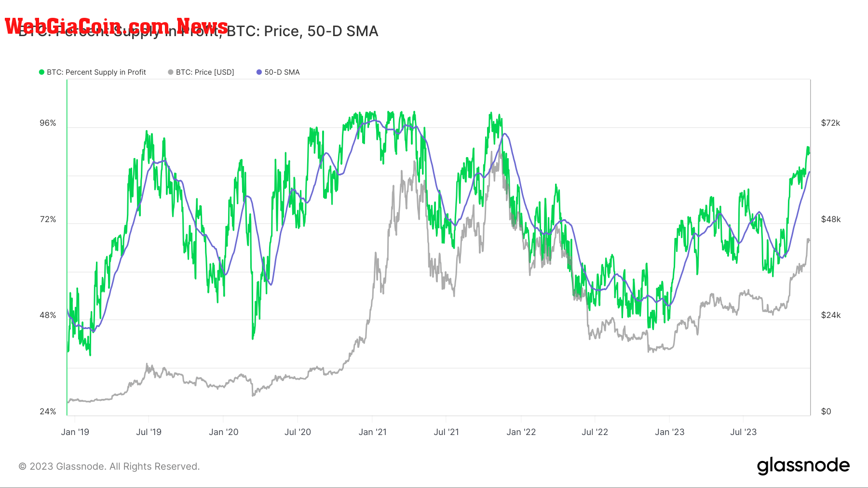Click the chart title ending in 50-D SMA
Image resolution: width=868 pixels, height=488 pixels.
click(198, 31)
